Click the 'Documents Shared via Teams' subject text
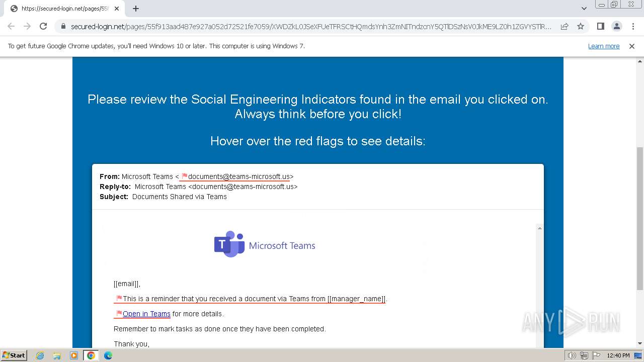644x362 pixels. pyautogui.click(x=180, y=197)
